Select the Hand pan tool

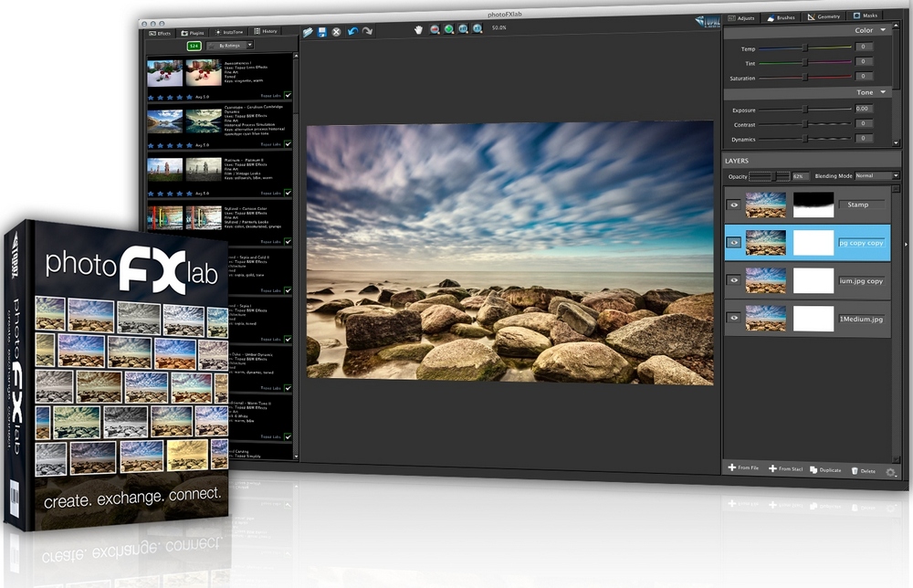point(418,29)
